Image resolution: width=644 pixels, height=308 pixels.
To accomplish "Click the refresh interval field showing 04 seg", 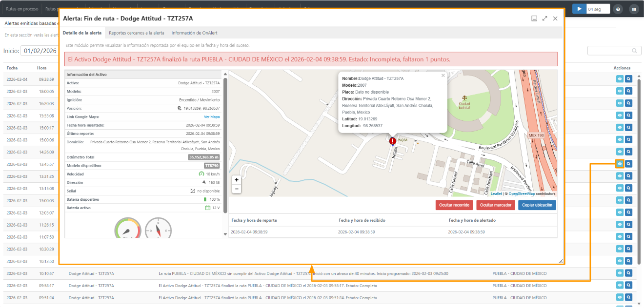I will click(x=598, y=9).
